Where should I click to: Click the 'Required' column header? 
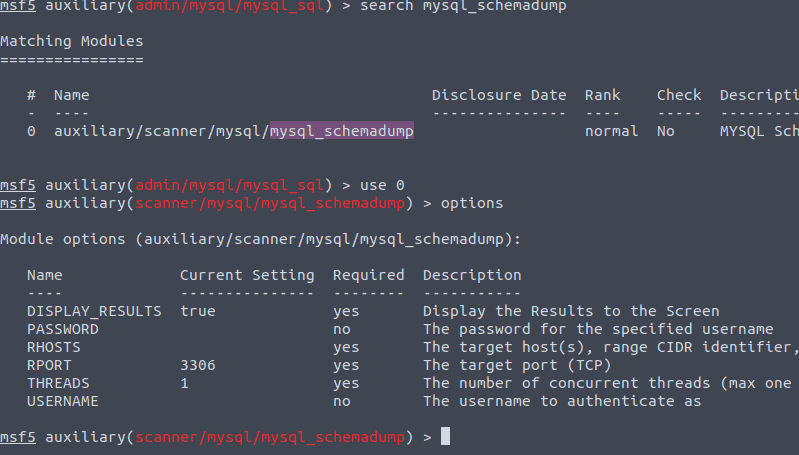pos(368,275)
